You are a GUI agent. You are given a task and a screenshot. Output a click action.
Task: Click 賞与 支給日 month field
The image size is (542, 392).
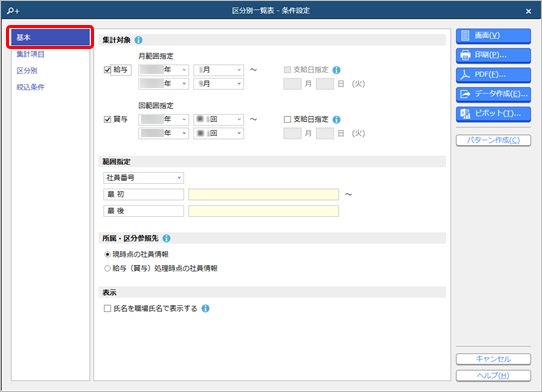[292, 133]
